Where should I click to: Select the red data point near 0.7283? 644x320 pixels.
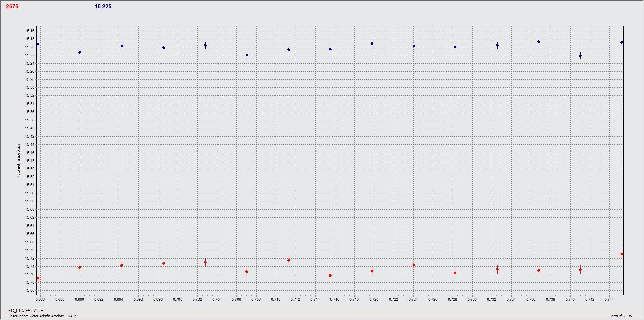(455, 273)
